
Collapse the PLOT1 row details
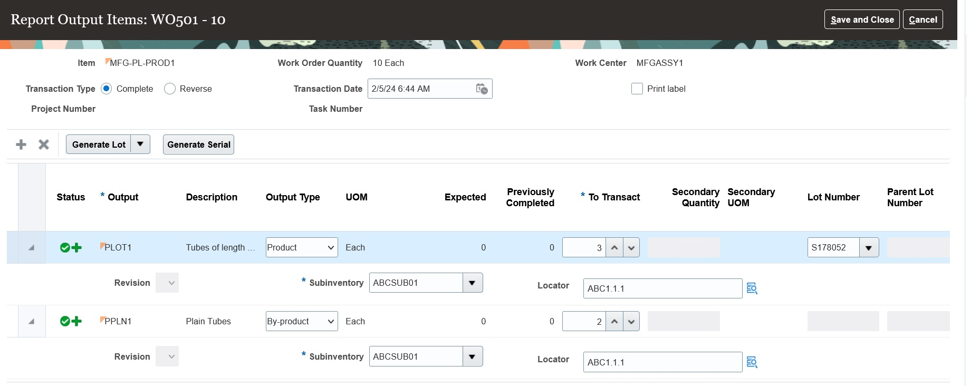coord(32,247)
